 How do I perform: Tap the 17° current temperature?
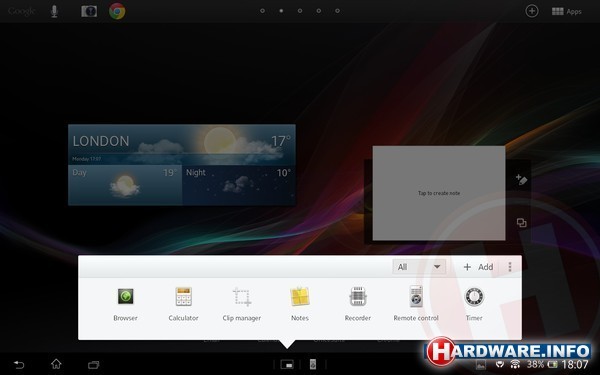[281, 141]
